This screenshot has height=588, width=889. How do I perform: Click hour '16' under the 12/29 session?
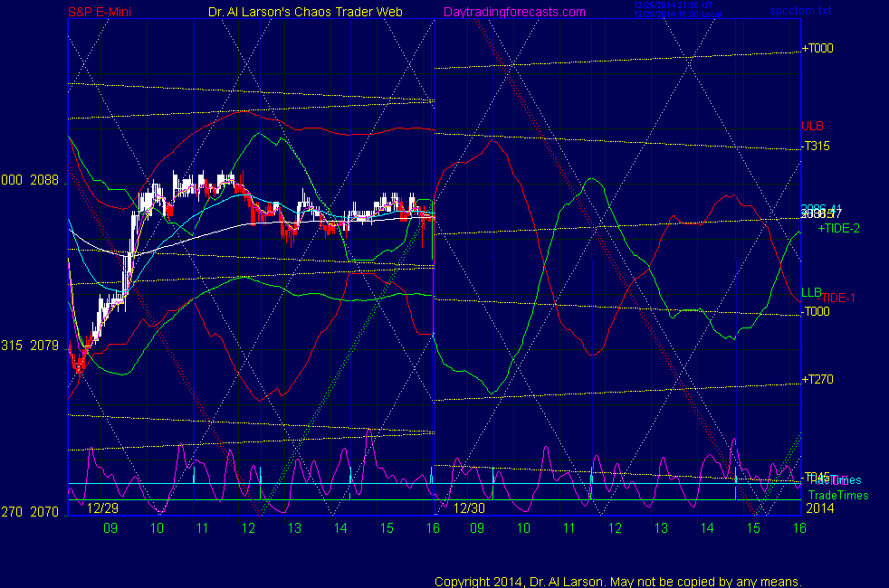tap(433, 528)
